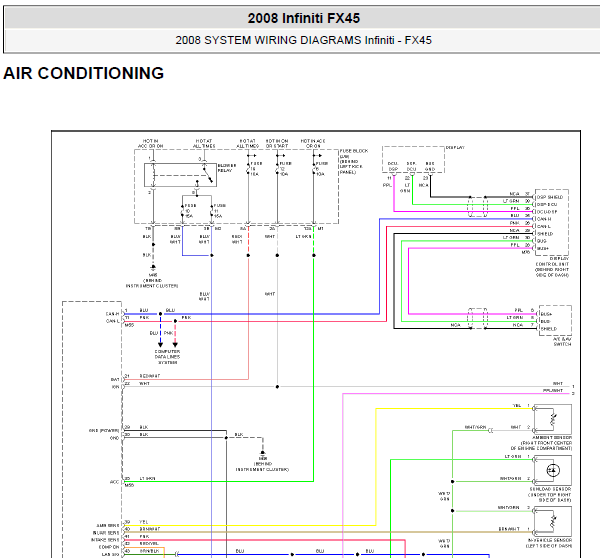Click the 'CAN L' terminal on the left module
The image size is (600, 558).
(x=112, y=321)
